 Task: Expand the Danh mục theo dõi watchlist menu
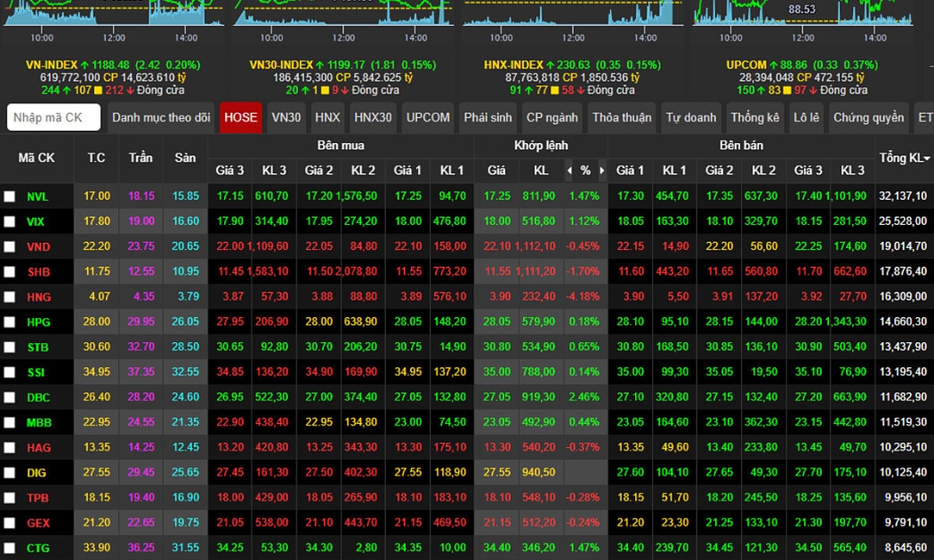click(x=161, y=117)
